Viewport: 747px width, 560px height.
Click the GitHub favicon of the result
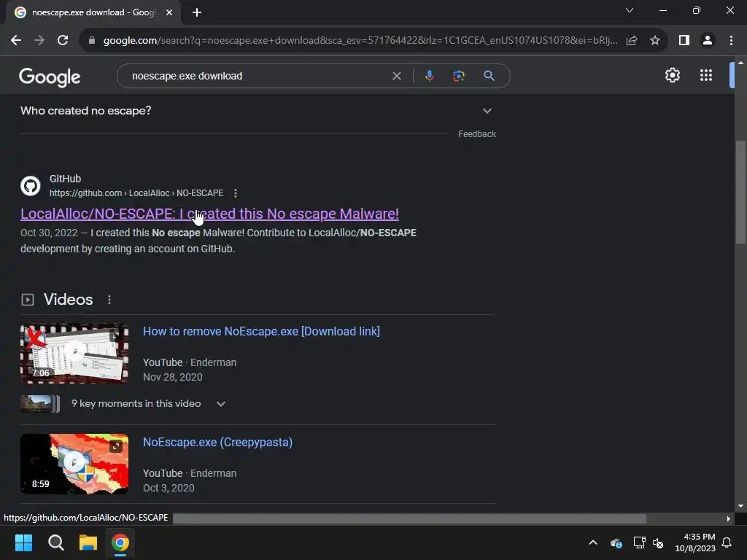click(31, 186)
